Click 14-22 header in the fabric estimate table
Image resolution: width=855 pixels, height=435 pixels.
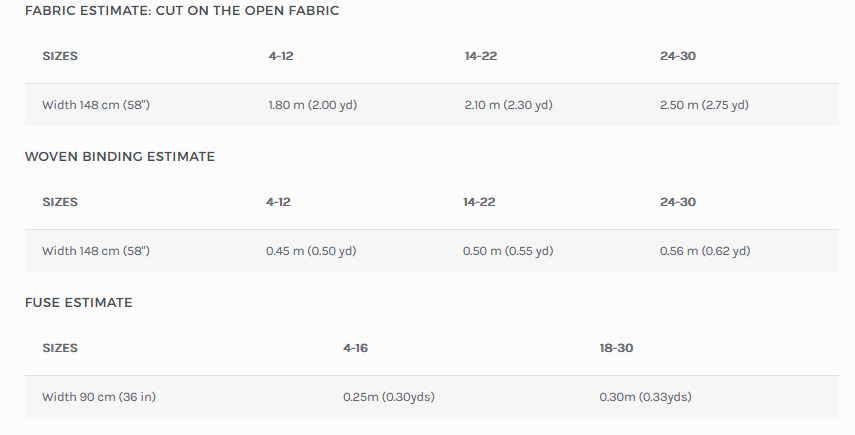[481, 56]
